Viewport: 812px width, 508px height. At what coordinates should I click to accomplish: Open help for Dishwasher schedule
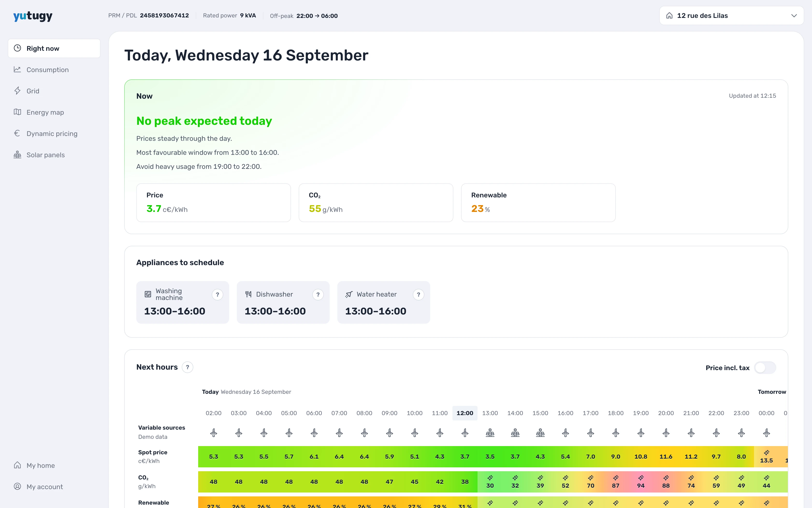point(318,295)
